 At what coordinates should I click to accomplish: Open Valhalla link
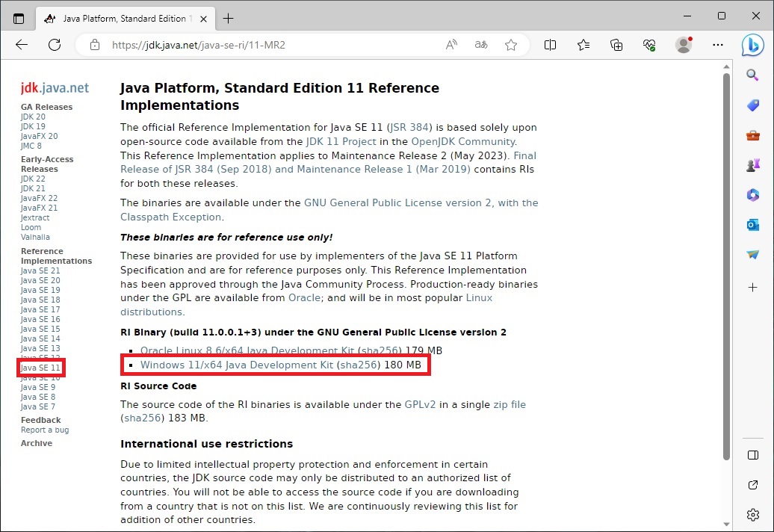point(35,237)
